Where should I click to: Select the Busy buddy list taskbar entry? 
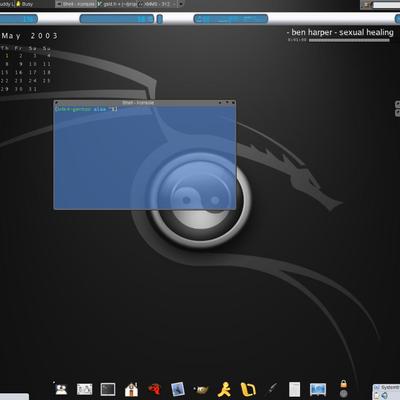25,4
